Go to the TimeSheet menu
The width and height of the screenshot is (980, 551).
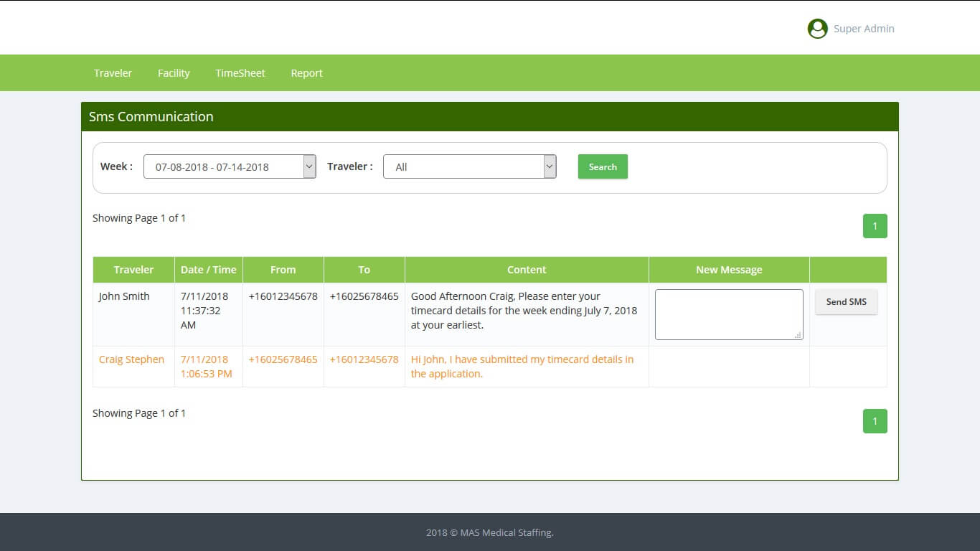coord(240,73)
